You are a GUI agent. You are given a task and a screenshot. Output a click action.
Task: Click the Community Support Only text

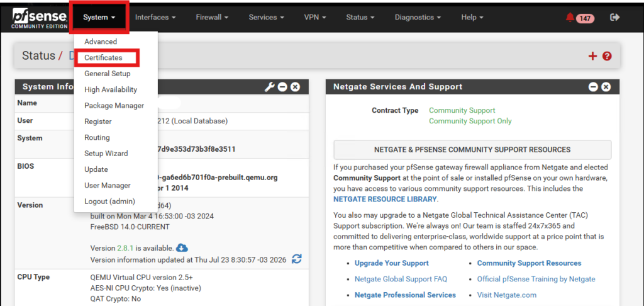(470, 121)
